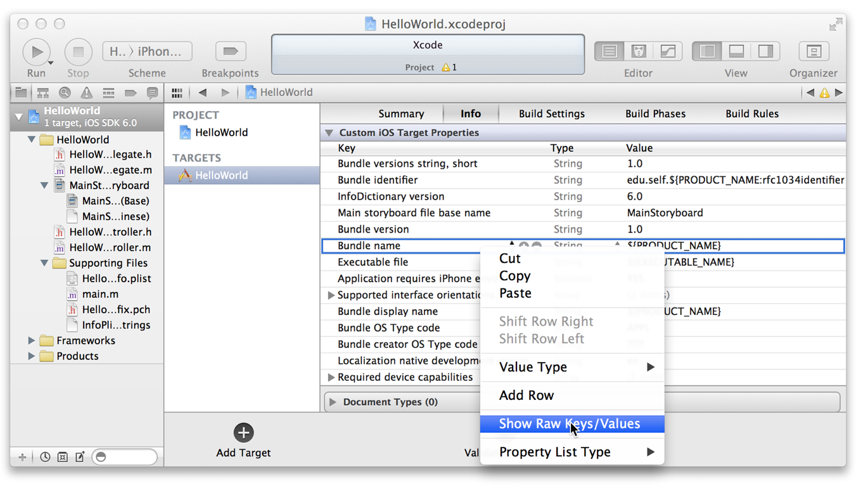Image resolution: width=868 pixels, height=502 pixels.
Task: Open the Scheme selector dropdown
Action: tap(147, 52)
